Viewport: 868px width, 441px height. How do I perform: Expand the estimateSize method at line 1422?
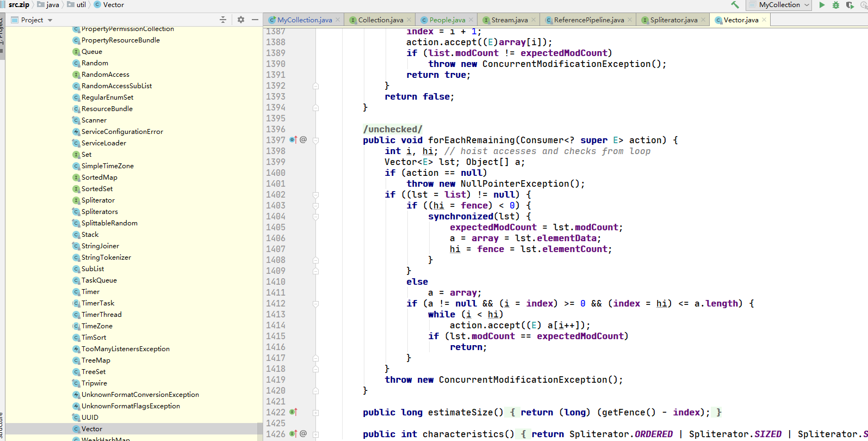pyautogui.click(x=315, y=413)
